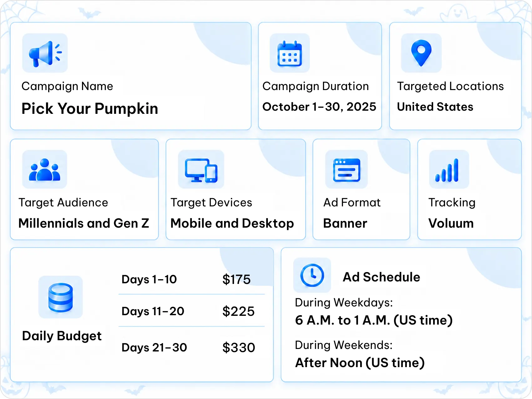Click the clock Ad Schedule icon
Screen dimensions: 532x399
point(312,275)
